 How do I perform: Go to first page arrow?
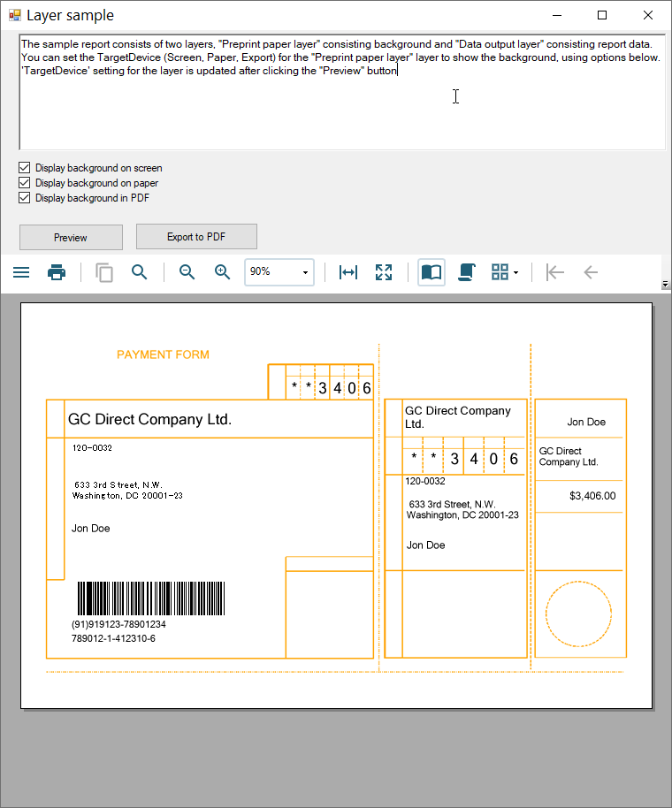555,272
